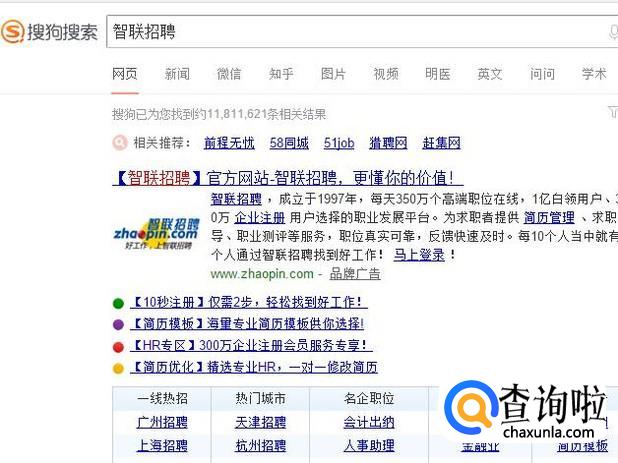Viewport: 618px width, 463px height.
Task: Switch to the 新闻 tab
Action: click(x=177, y=74)
